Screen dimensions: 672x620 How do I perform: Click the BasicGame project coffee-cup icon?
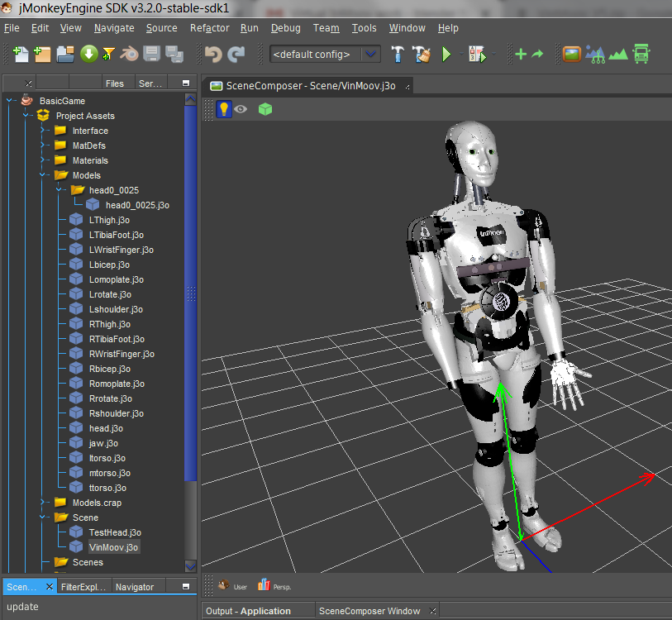coord(26,100)
